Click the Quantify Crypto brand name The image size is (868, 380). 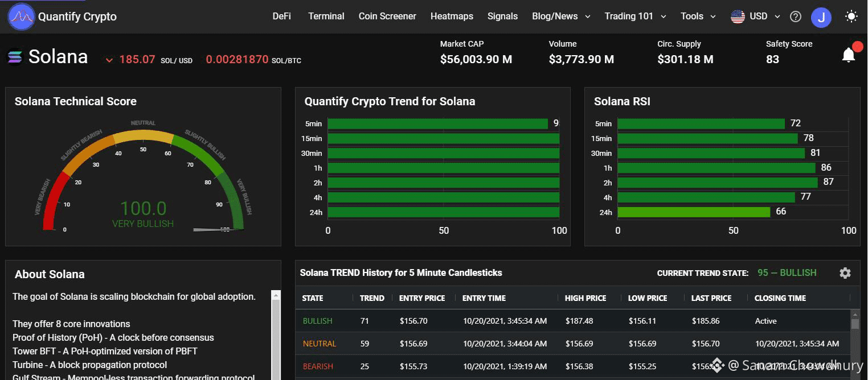pyautogui.click(x=77, y=16)
